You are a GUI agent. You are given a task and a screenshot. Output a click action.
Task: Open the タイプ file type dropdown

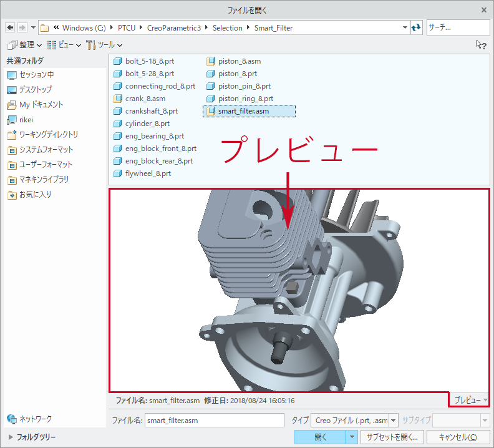coord(394,420)
